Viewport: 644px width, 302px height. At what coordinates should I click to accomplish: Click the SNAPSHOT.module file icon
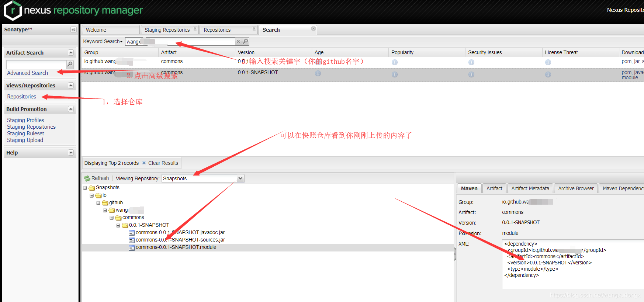coord(132,248)
